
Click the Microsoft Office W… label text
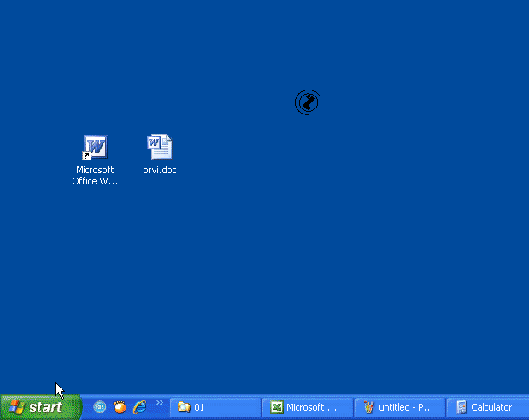pos(95,176)
